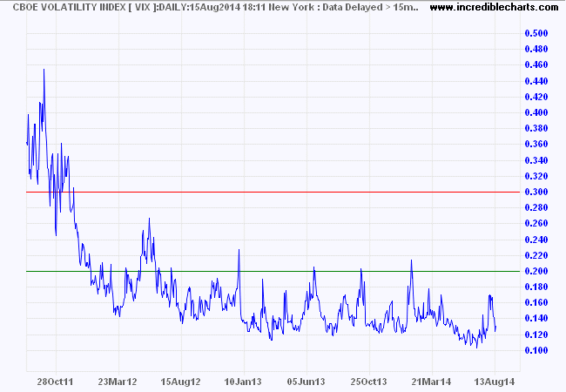Viewport: 566px width, 392px height.
Task: Click the 21Mar14 date label
Action: point(431,382)
